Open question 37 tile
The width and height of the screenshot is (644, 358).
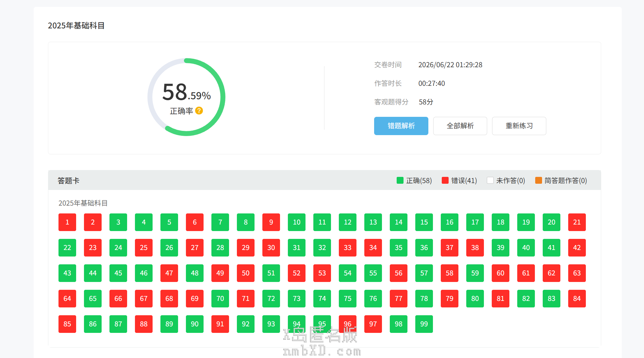tap(450, 248)
